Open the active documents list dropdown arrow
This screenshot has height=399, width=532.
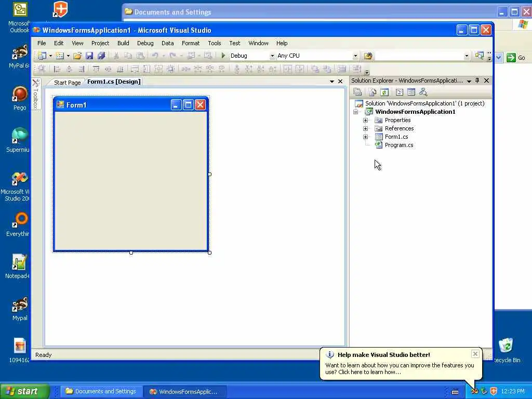[332, 82]
